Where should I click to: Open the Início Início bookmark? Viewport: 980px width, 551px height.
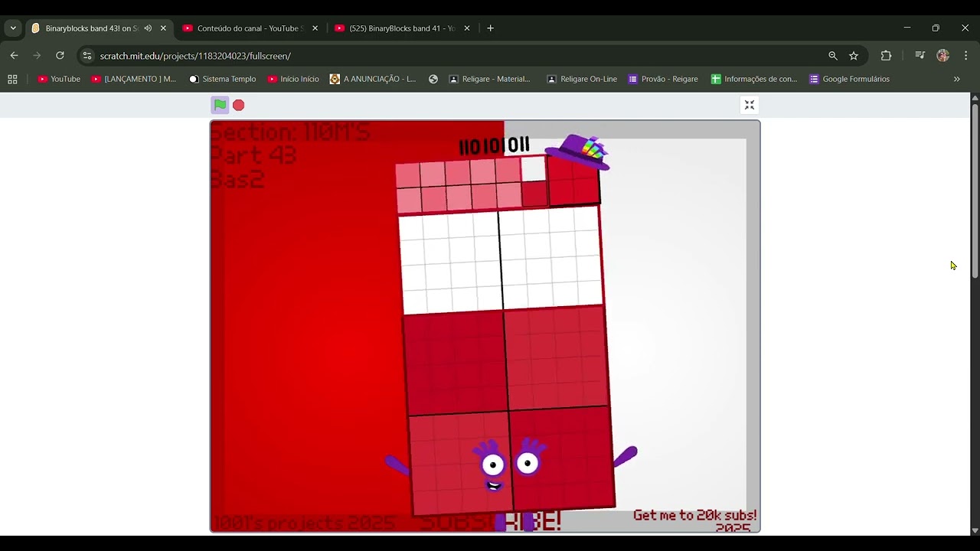tap(293, 79)
